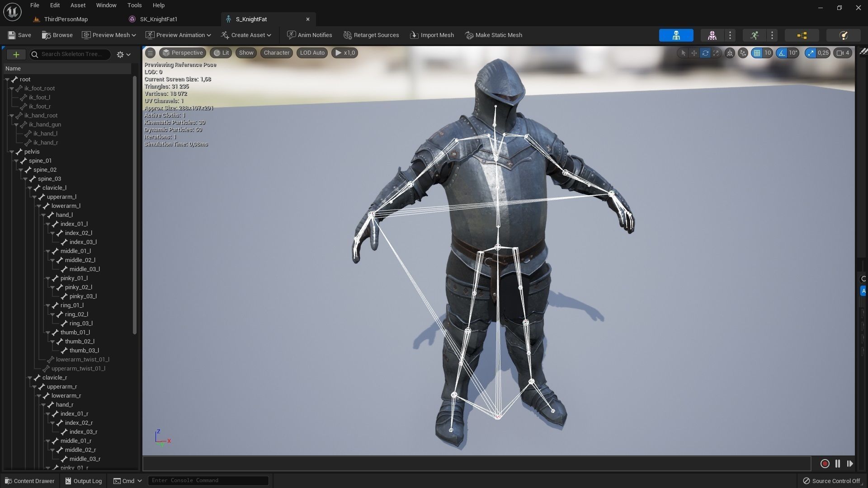This screenshot has height=488, width=868.
Task: Open Skeletal Mesh editor mode
Action: [712, 35]
